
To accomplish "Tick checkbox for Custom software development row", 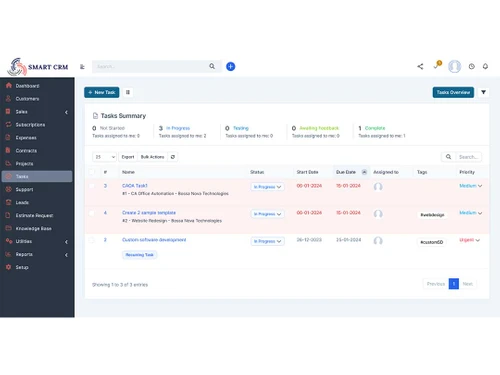I will [x=92, y=240].
